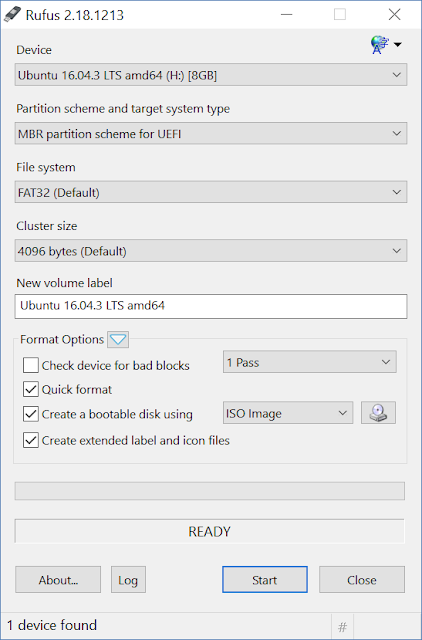Expand the Partition scheme dropdown
The image size is (422, 640).
(x=211, y=133)
